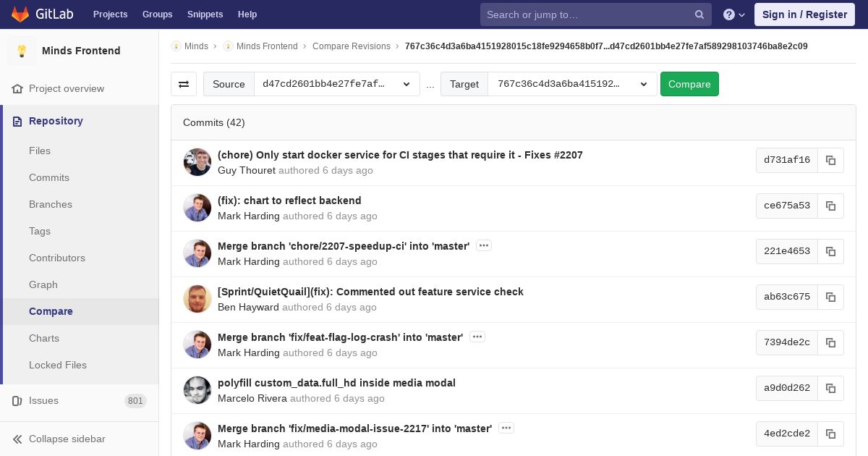This screenshot has height=456, width=868.
Task: Open the Source revision dropdown
Action: (x=337, y=84)
